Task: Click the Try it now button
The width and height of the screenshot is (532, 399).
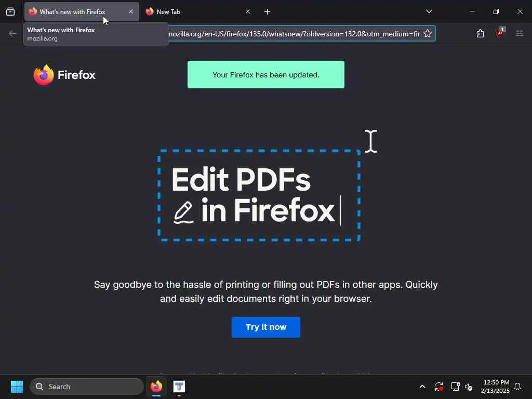Action: [265, 327]
